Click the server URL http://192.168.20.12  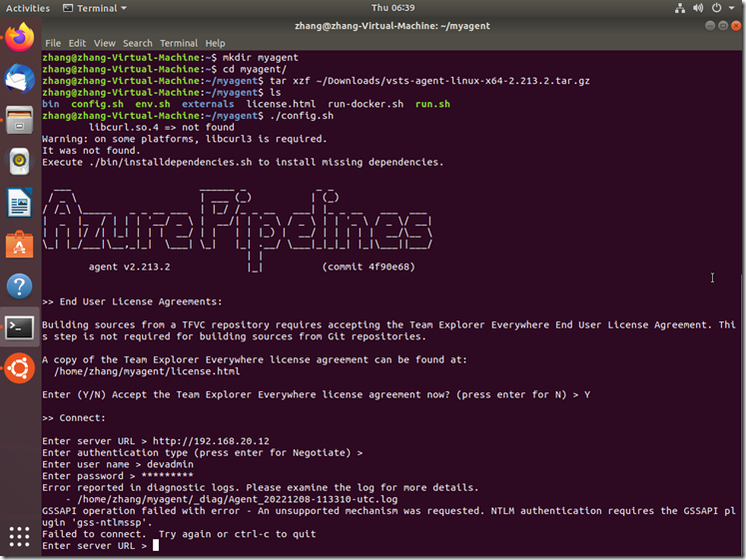[x=211, y=441]
